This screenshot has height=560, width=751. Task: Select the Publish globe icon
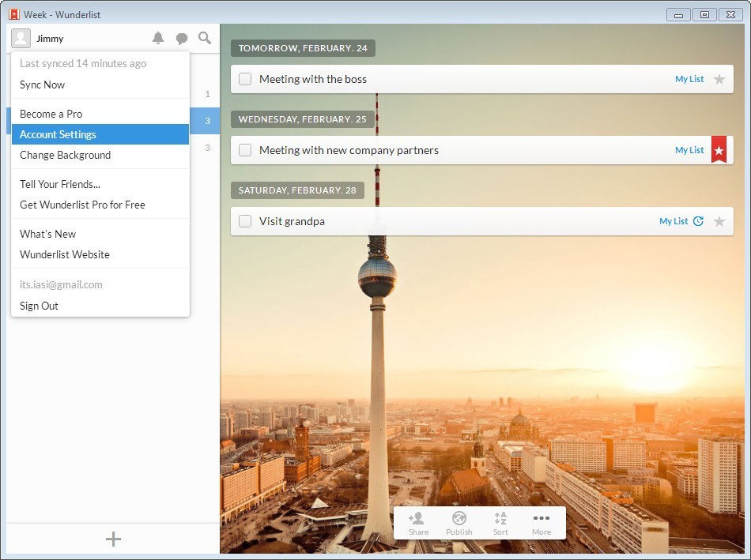459,522
